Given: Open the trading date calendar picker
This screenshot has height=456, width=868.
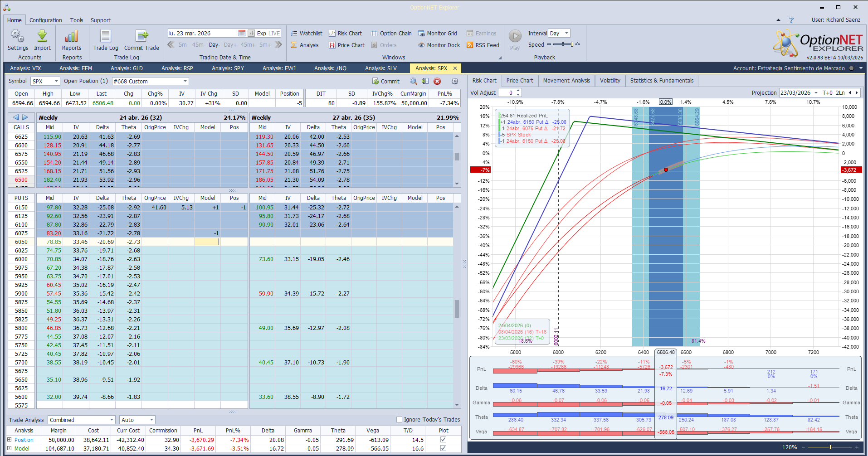Looking at the screenshot, I should [242, 33].
